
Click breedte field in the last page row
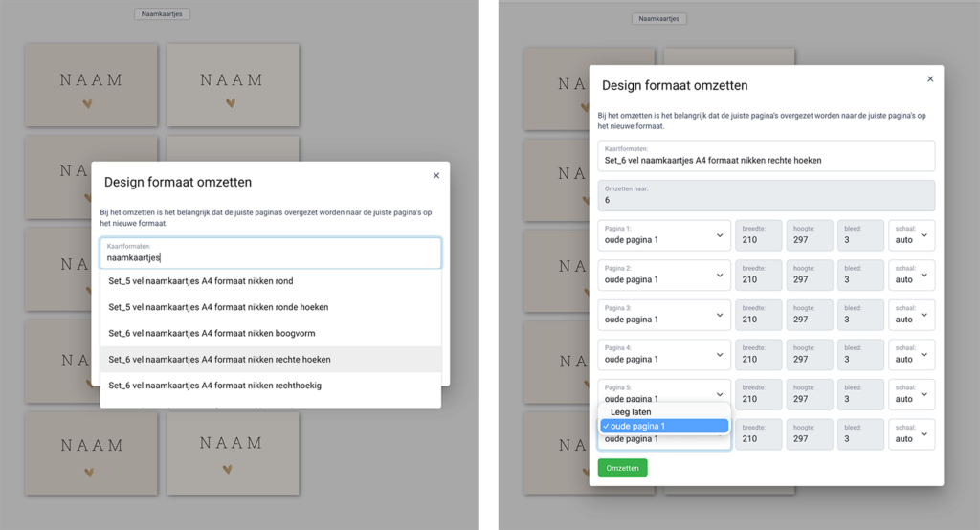tap(758, 434)
